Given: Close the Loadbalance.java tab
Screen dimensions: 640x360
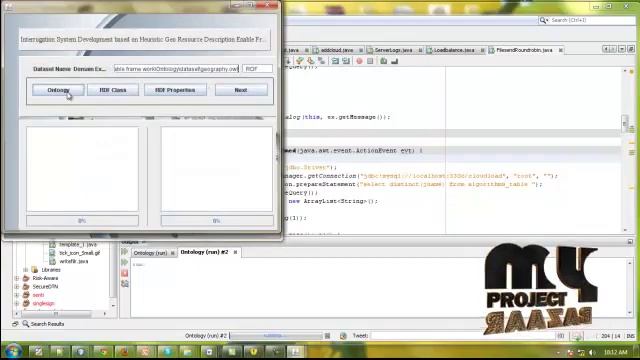Looking at the screenshot, I should coord(482,50).
